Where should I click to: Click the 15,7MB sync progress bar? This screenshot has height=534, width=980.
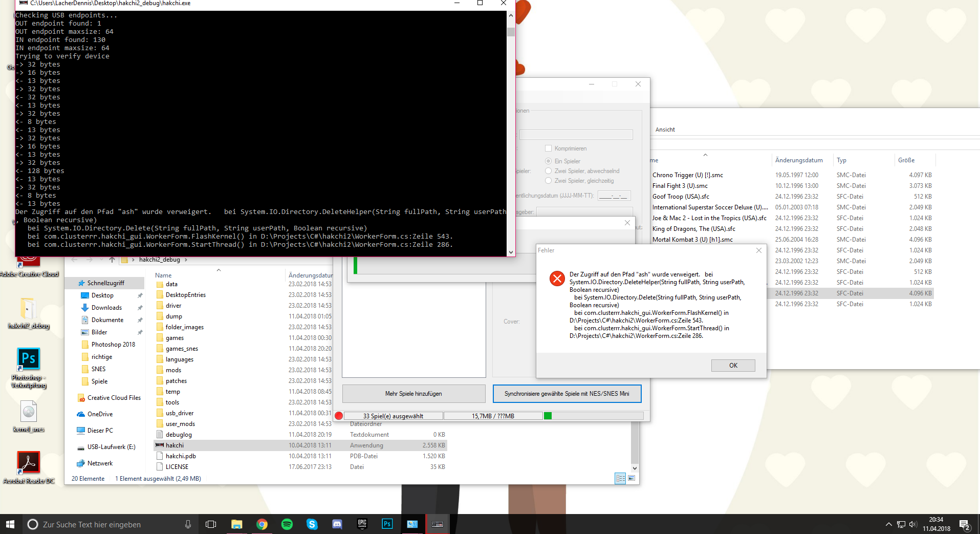(493, 416)
